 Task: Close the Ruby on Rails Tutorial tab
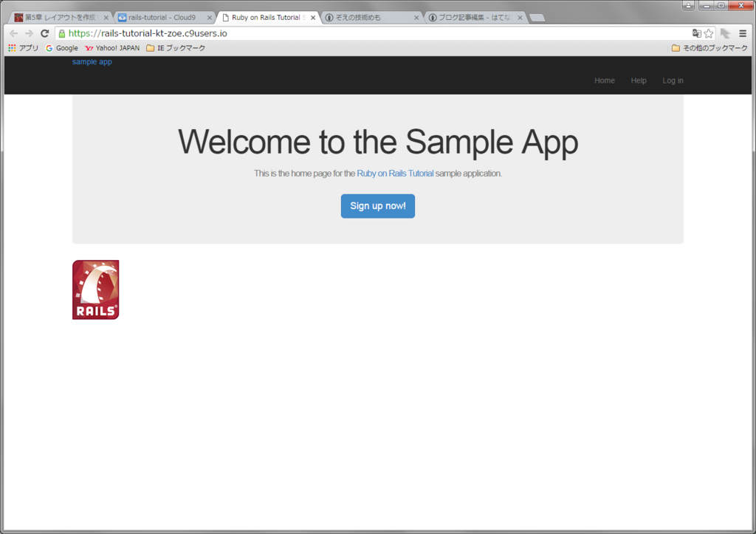click(313, 18)
